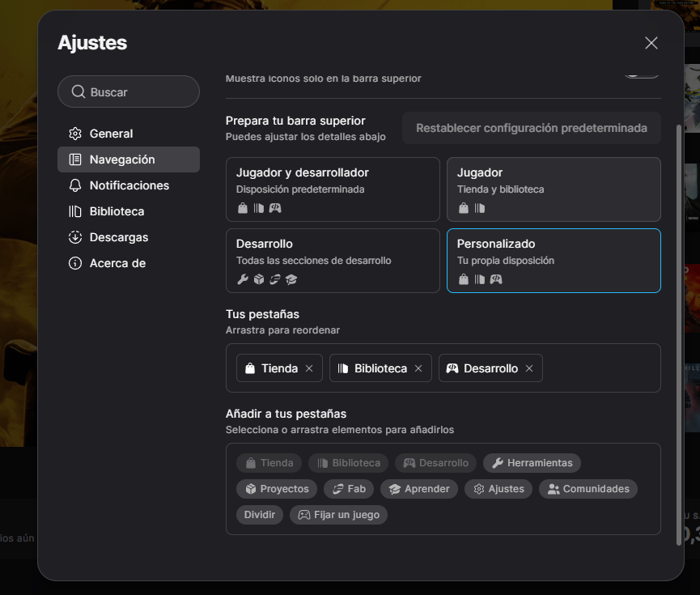Click the dev icon in Jugador y desarrollador card

[275, 208]
